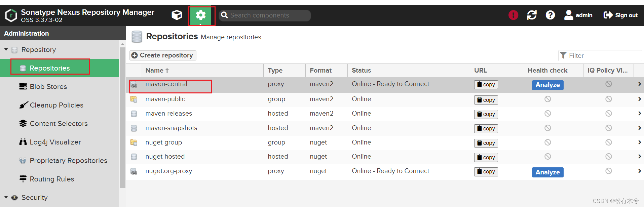
Task: Click the red system alert icon
Action: click(513, 15)
